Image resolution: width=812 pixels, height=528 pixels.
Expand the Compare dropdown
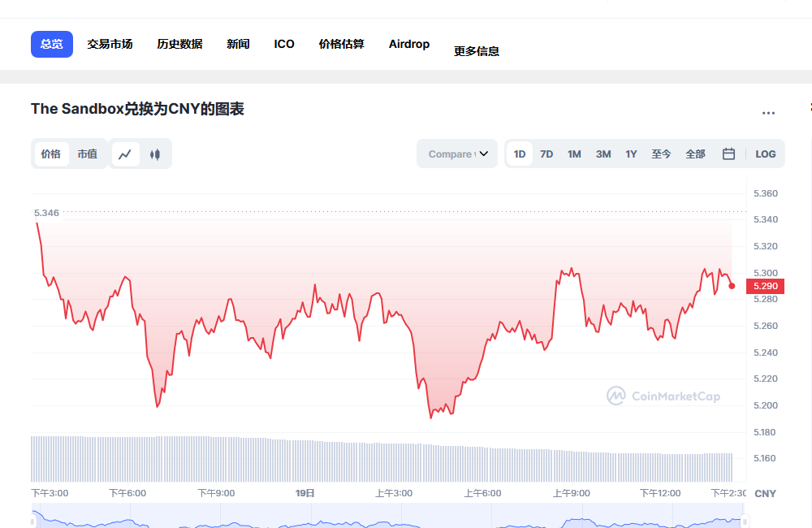click(457, 154)
